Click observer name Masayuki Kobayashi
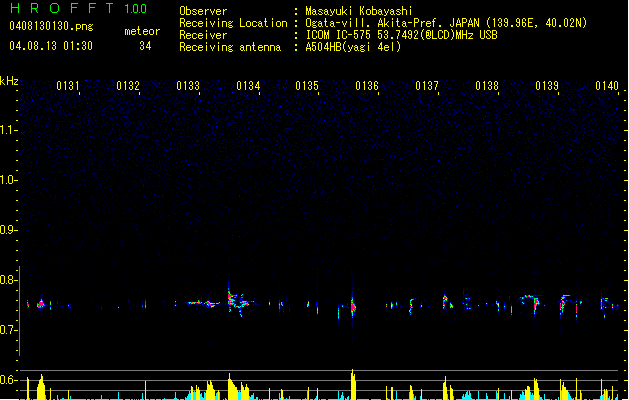Image resolution: width=629 pixels, height=400 pixels. [359, 11]
